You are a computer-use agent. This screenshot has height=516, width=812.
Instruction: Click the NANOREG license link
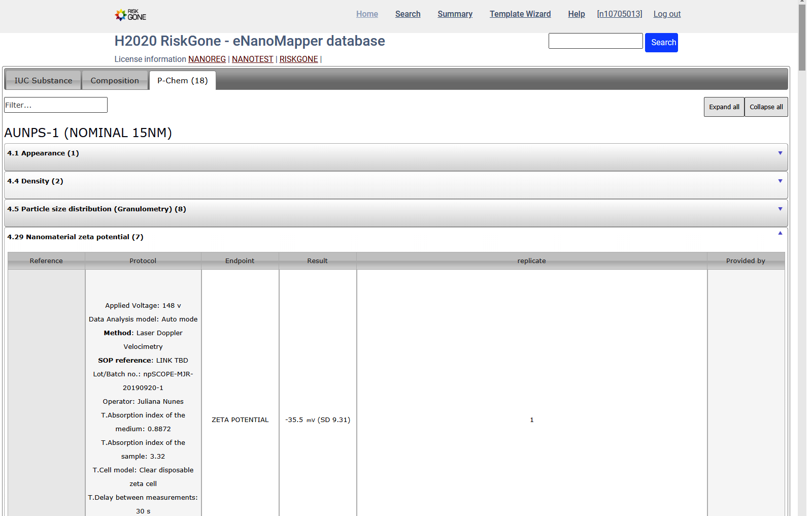[x=207, y=59]
